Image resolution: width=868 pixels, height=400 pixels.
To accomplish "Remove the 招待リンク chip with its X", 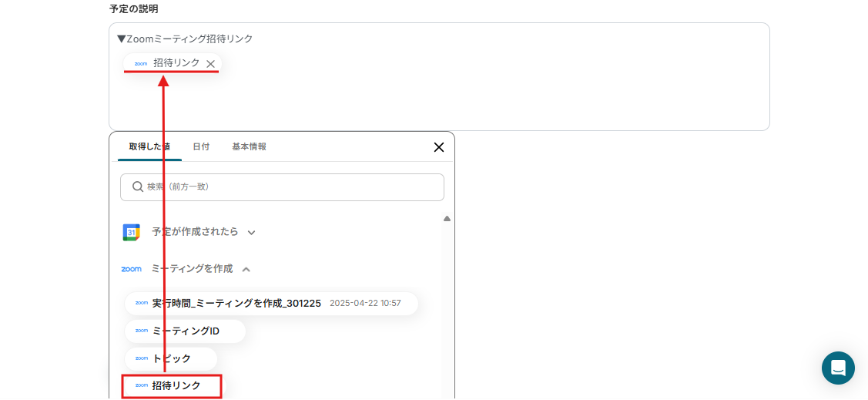I will [x=210, y=64].
